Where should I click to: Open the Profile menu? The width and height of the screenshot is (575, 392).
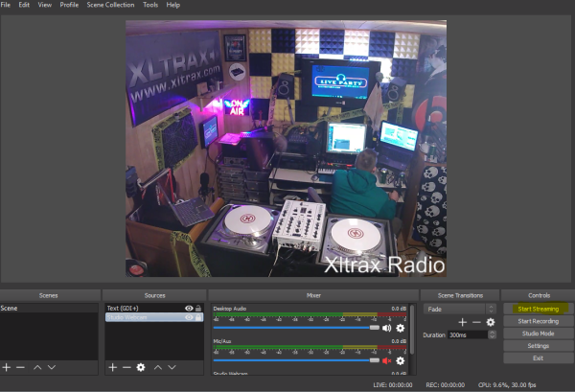(x=69, y=5)
